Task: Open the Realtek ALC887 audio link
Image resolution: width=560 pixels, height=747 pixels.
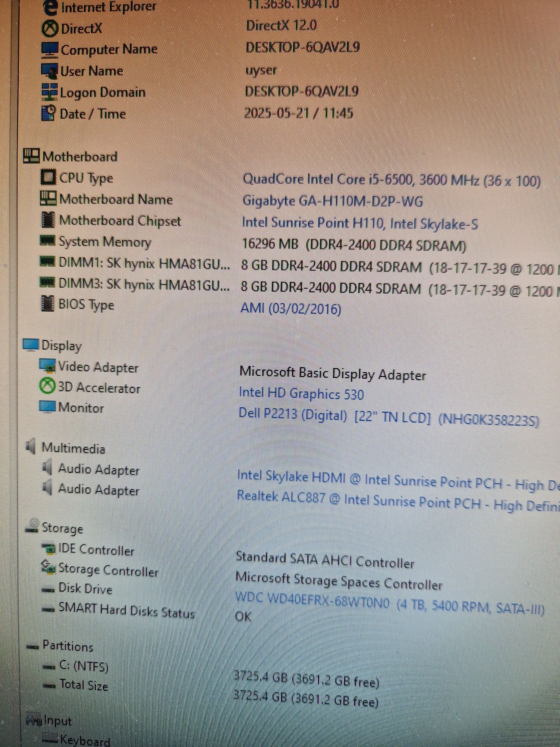Action: (x=399, y=501)
